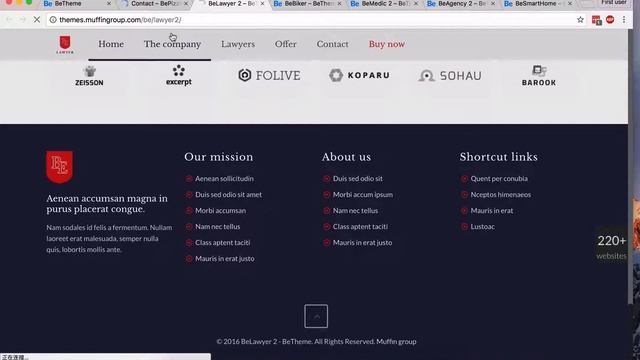The image size is (640, 360).
Task: Open the Aenean sollicitudin link
Action: (x=224, y=178)
